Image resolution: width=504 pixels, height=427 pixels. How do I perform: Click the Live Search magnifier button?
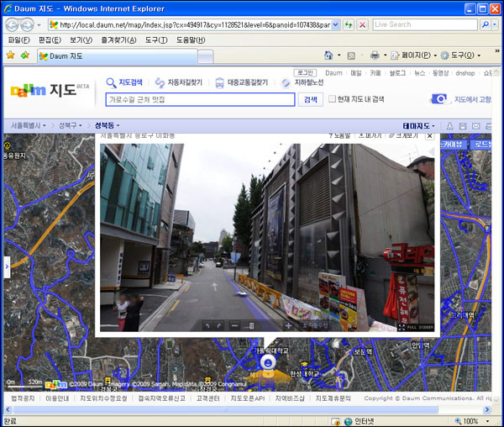486,24
